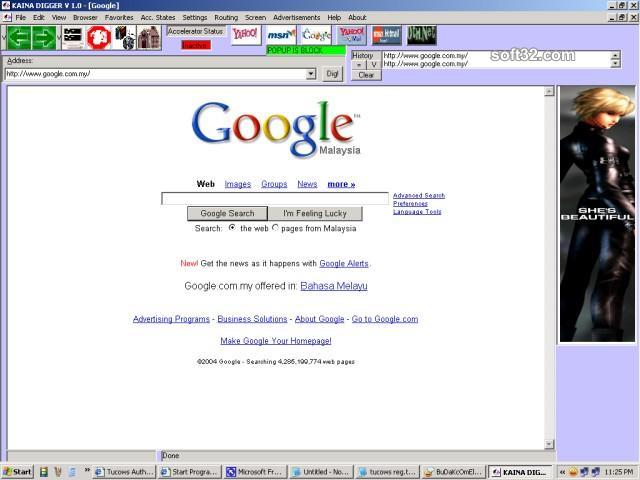Open dropdown arrow right of forward button
The width and height of the screenshot is (640, 480).
tap(59, 38)
